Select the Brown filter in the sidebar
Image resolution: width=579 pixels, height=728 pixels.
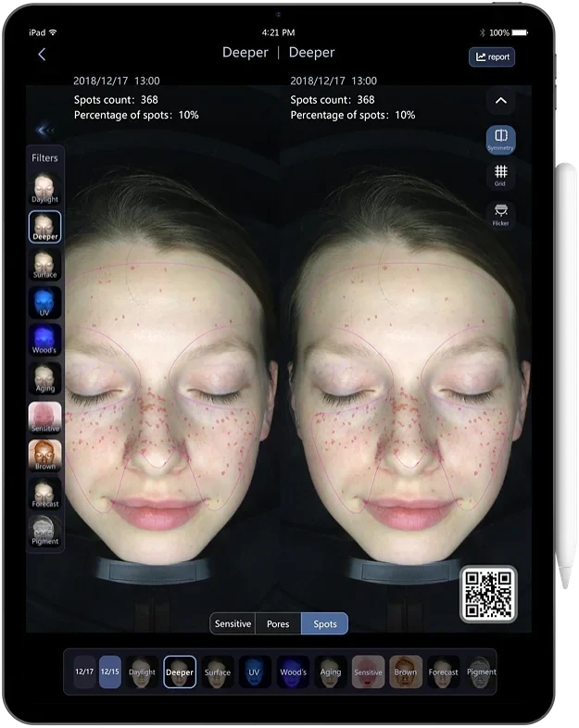[x=44, y=456]
